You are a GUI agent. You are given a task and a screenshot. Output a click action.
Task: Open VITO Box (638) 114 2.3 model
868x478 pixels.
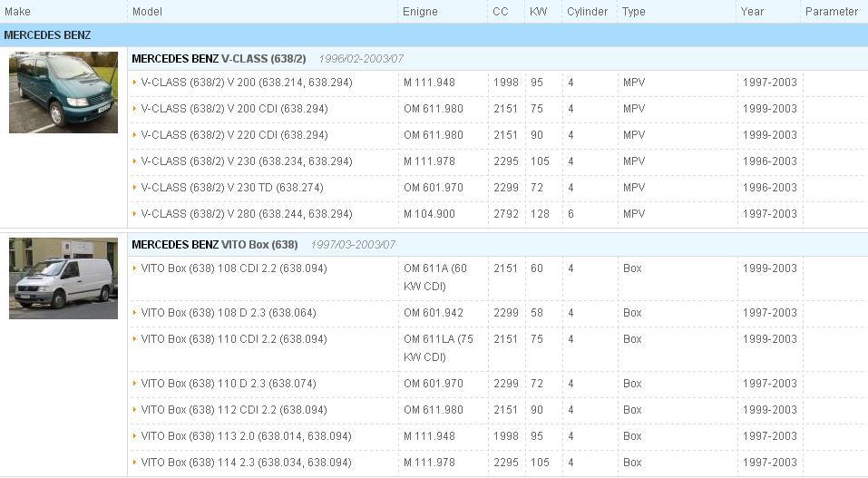click(246, 463)
